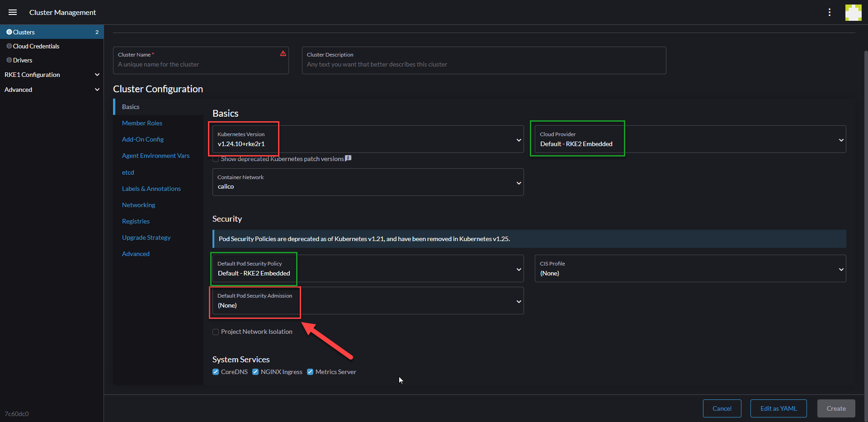Click the warning icon on Cluster Name field

click(x=283, y=53)
